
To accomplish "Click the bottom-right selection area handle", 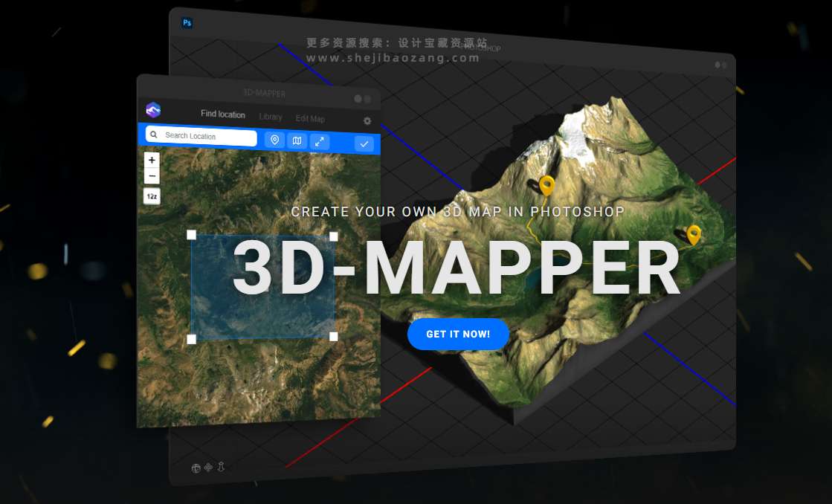I will [x=333, y=336].
